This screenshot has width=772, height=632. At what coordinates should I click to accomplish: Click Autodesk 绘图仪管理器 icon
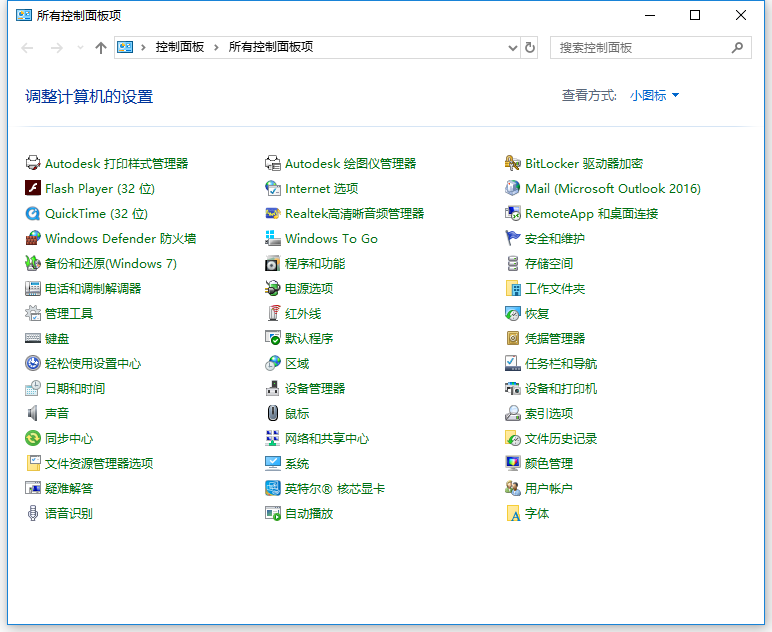[x=272, y=163]
